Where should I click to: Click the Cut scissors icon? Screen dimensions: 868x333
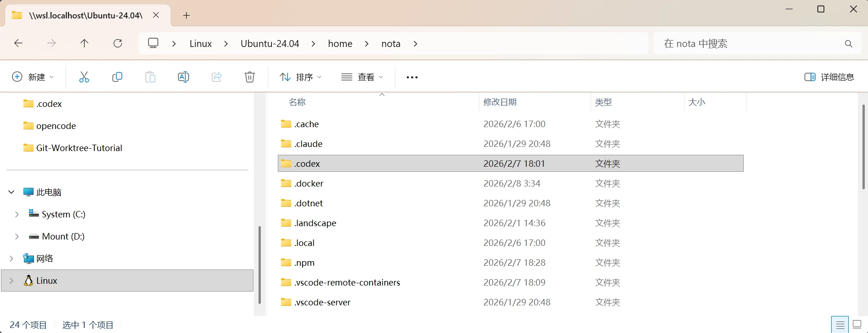click(x=84, y=77)
